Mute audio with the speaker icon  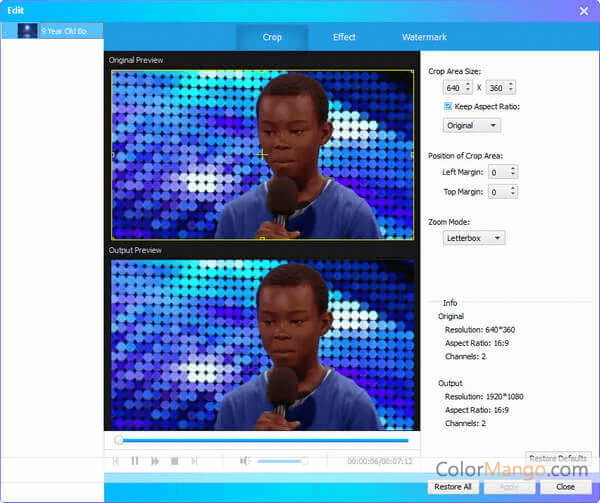(x=244, y=461)
